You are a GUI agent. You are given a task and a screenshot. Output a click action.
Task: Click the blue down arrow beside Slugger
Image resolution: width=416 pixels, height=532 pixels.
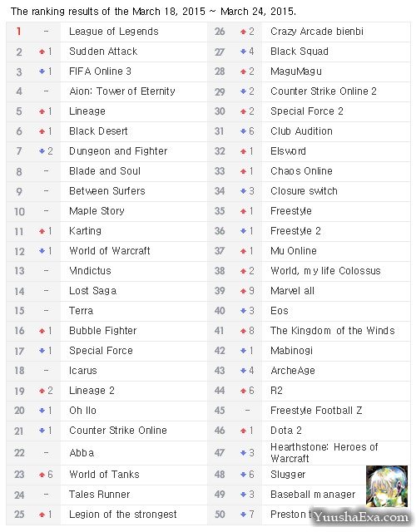243,475
